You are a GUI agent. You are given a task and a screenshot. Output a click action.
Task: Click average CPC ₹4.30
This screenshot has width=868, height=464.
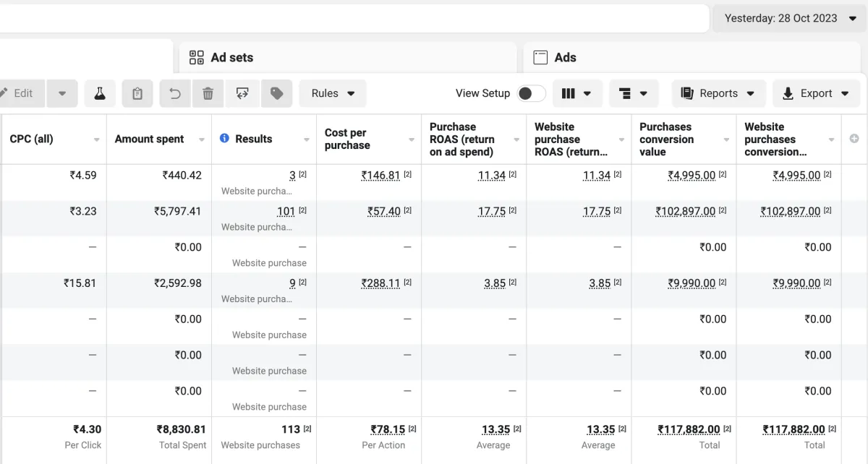tap(87, 429)
